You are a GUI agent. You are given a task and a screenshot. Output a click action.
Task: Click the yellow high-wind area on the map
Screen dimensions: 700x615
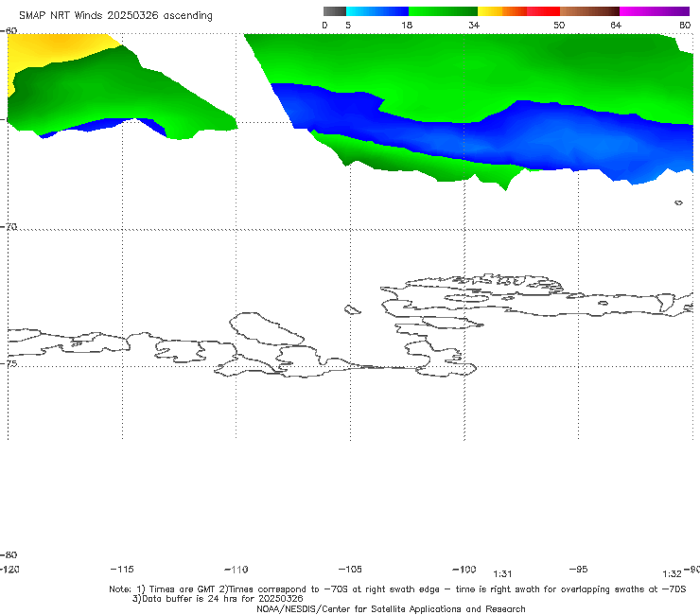click(54, 47)
